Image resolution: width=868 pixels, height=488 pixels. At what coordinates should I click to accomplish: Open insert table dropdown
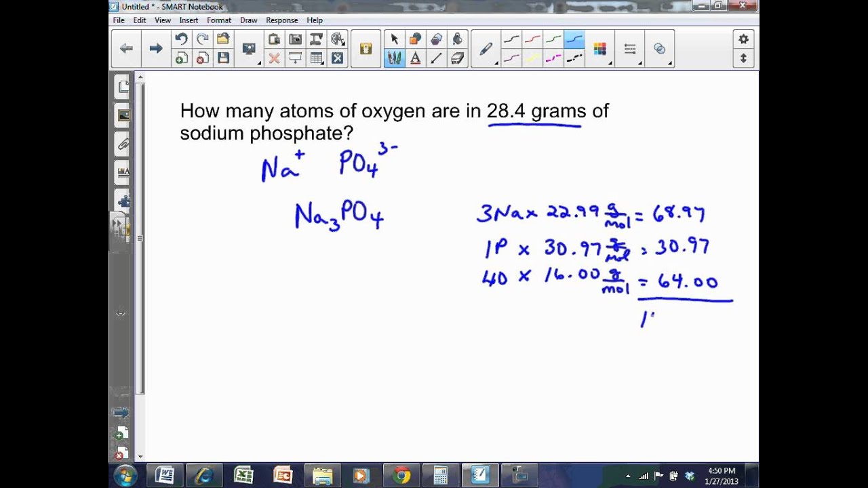pyautogui.click(x=316, y=58)
